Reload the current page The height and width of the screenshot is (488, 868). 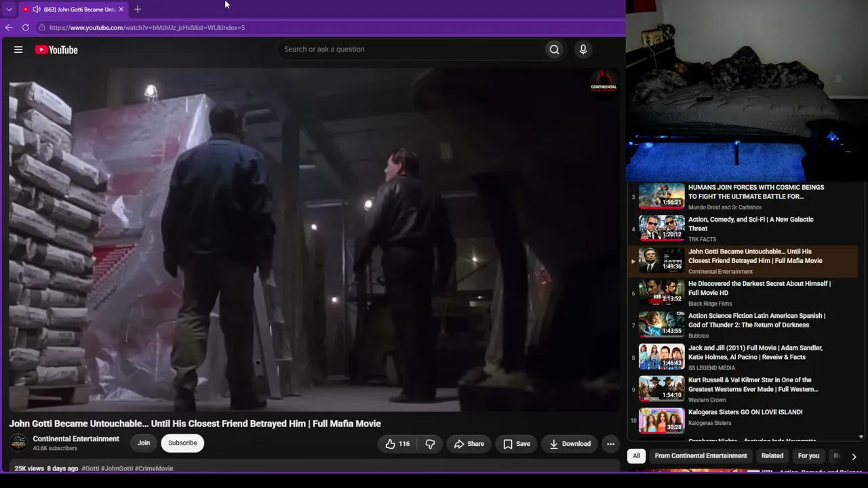[26, 28]
